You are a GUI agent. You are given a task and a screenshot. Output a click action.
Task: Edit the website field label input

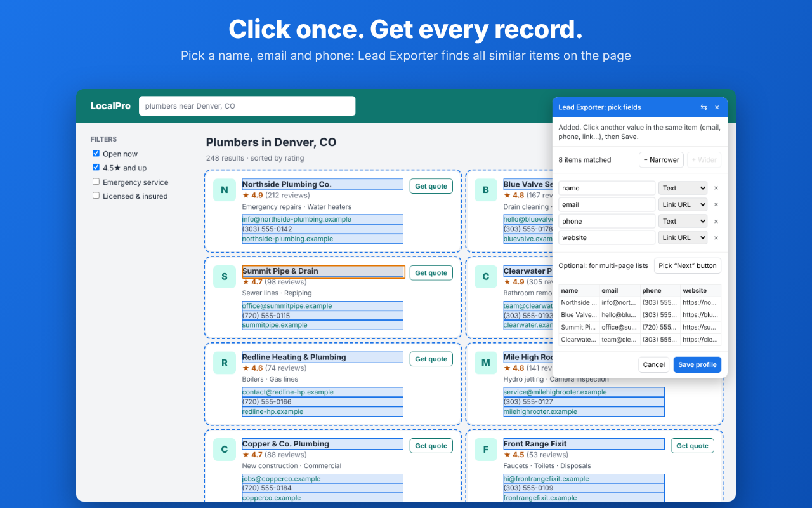coord(606,237)
